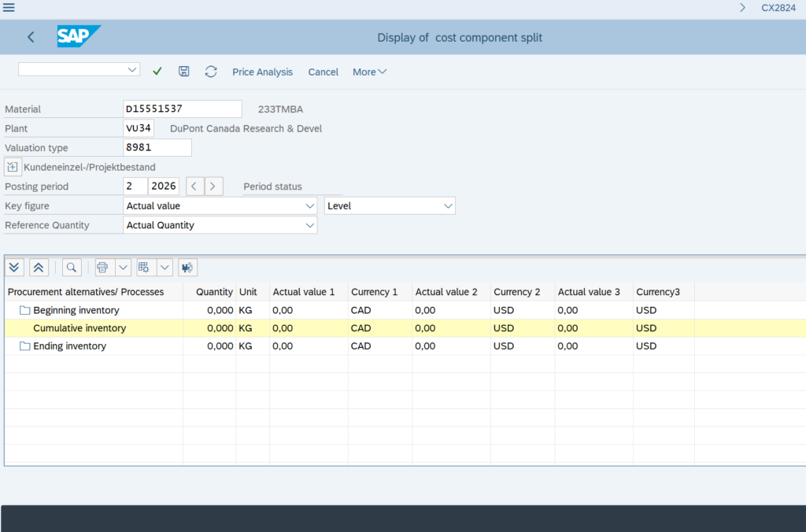The width and height of the screenshot is (806, 532).
Task: Click the Cancel button
Action: [x=323, y=72]
